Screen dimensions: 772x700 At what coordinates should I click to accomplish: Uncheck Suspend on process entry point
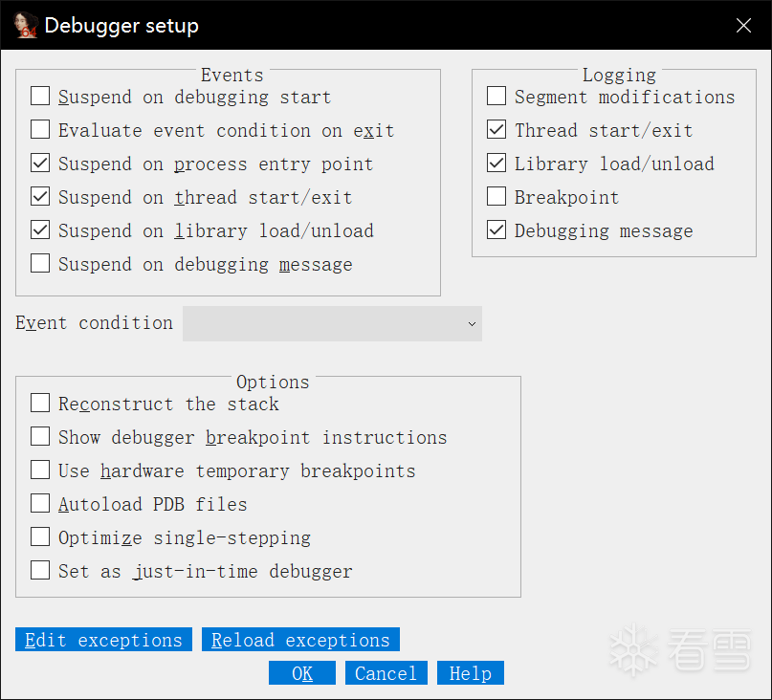click(40, 163)
